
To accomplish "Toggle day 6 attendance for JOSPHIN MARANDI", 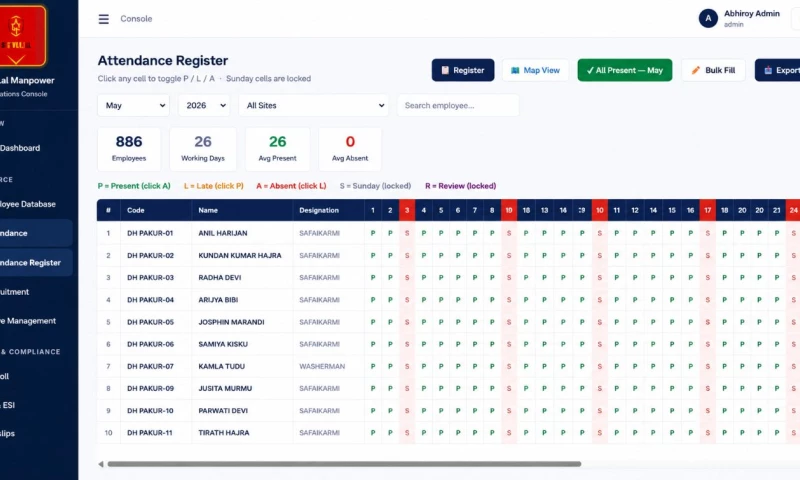I will coord(458,322).
